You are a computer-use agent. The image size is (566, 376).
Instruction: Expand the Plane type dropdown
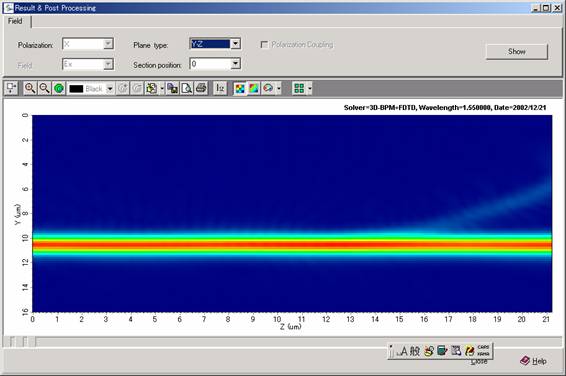pos(235,44)
